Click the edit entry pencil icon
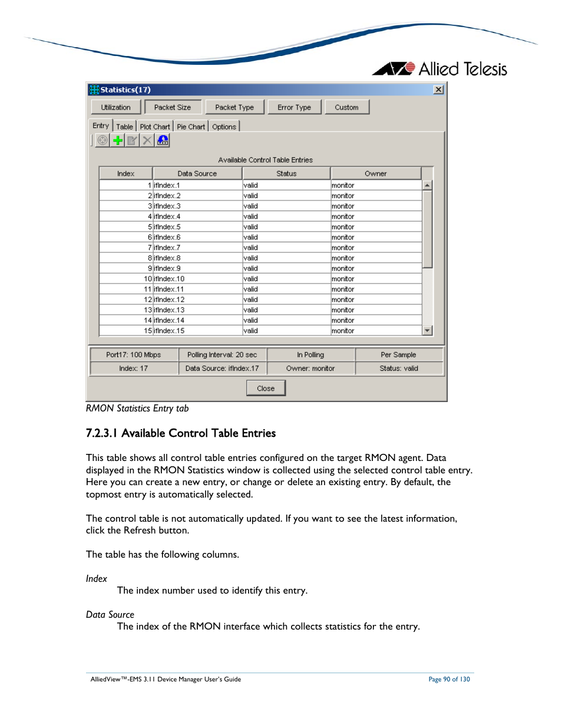Viewport: 562px width, 728px height. click(x=133, y=140)
